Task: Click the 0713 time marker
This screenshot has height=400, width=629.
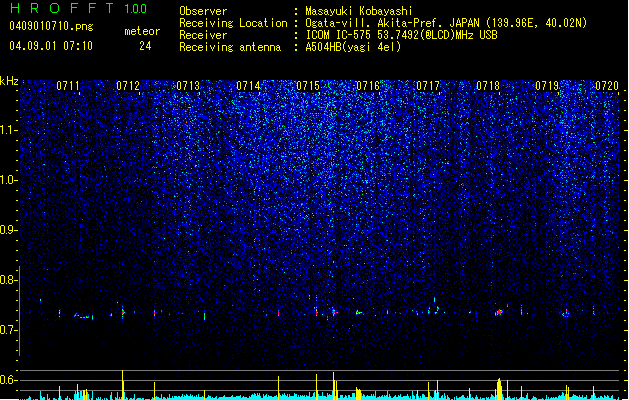Action: (188, 86)
